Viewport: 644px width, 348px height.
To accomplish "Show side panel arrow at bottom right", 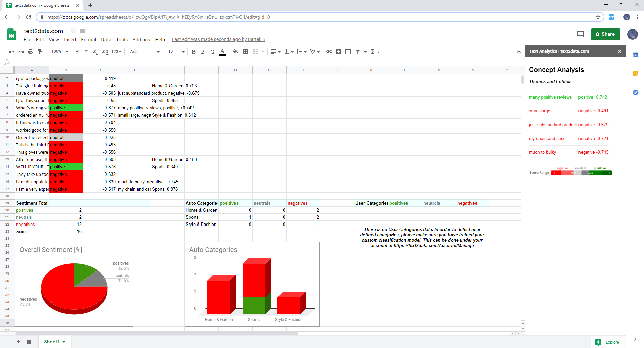I will tap(635, 339).
